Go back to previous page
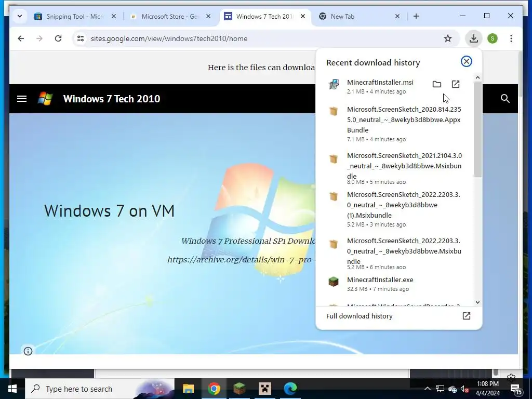The width and height of the screenshot is (532, 399). (x=21, y=38)
